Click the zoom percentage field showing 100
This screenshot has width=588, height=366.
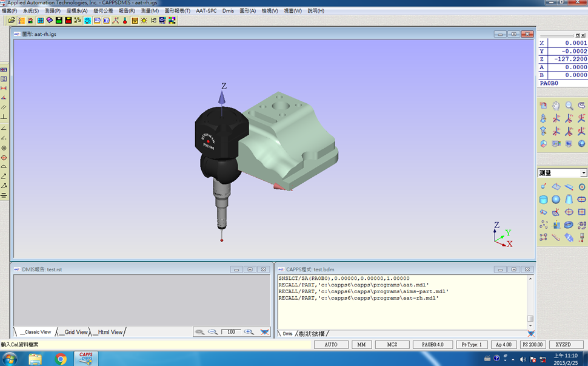tap(231, 332)
